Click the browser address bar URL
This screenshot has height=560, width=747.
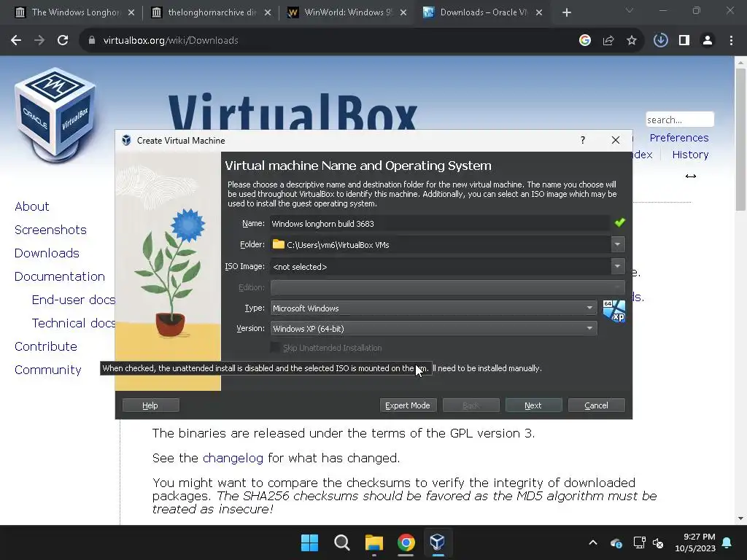coord(171,41)
